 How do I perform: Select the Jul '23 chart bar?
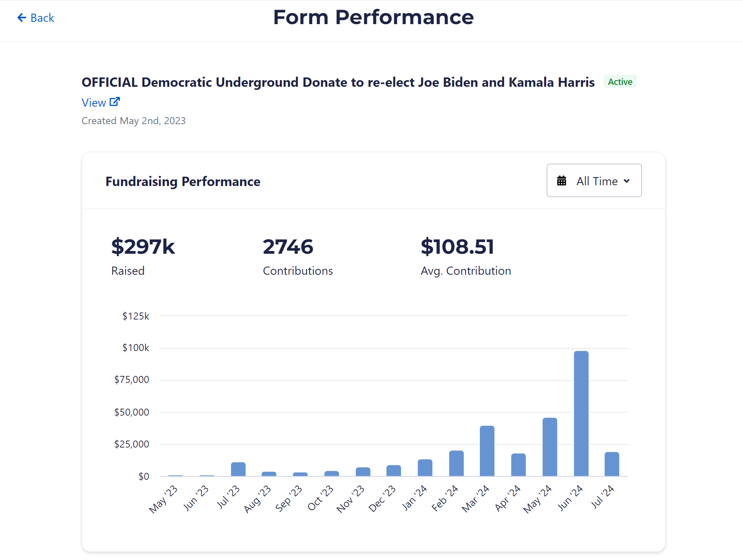pyautogui.click(x=238, y=469)
